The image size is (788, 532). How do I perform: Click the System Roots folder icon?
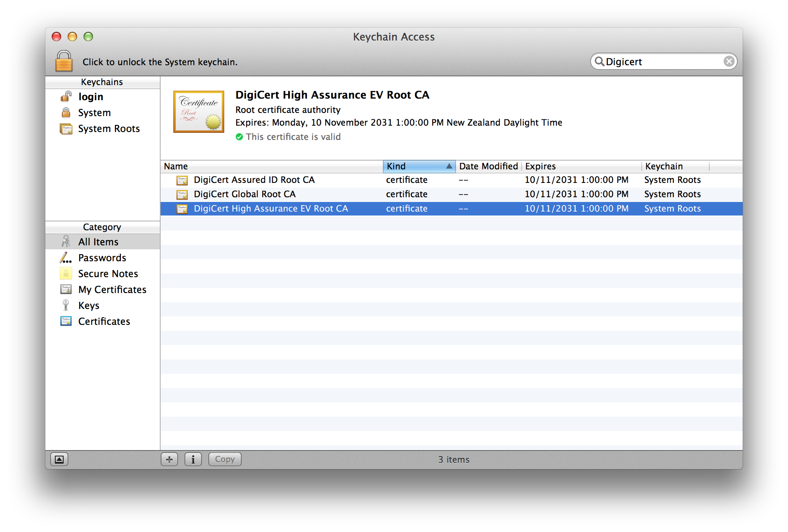coord(66,129)
